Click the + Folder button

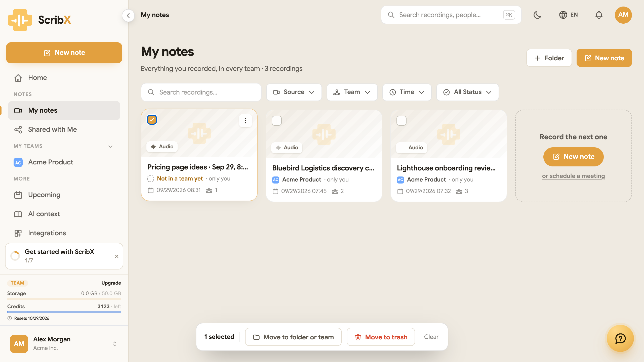pos(549,58)
